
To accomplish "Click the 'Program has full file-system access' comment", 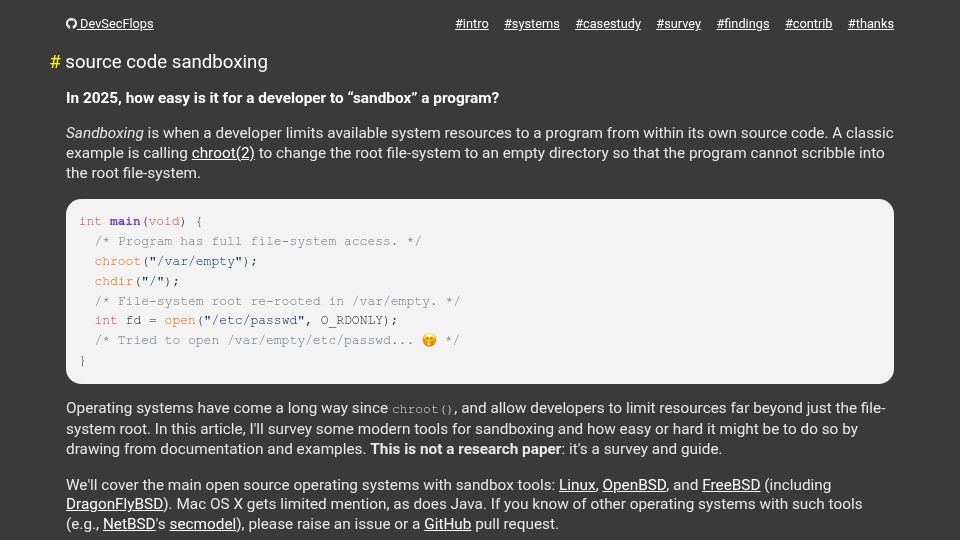I will point(258,242).
